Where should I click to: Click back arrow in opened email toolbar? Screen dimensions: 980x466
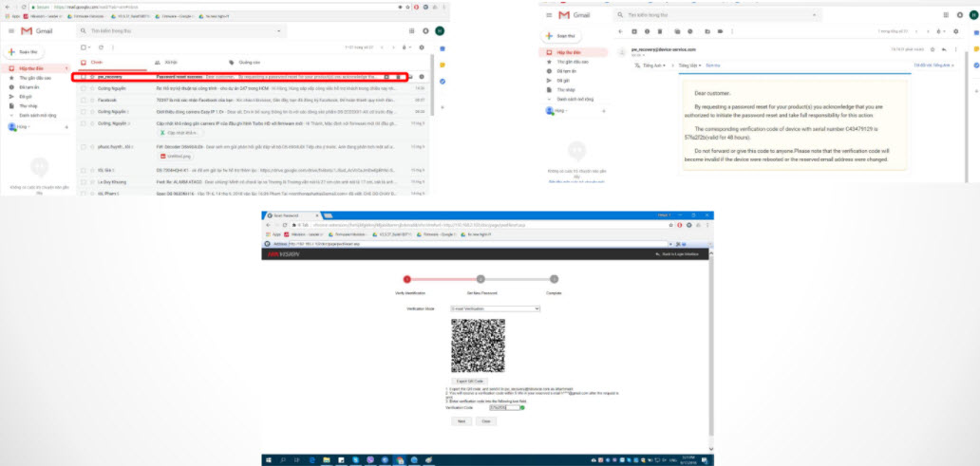coord(620,31)
